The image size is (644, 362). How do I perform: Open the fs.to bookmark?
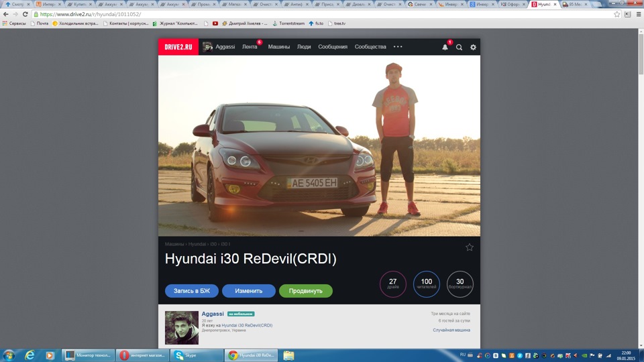316,23
